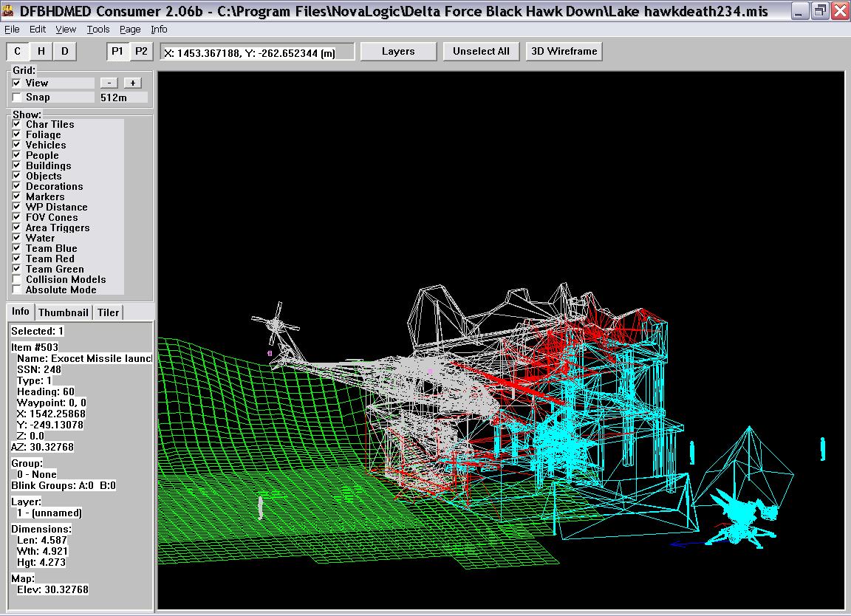Click the X/Y coordinates readout field
The image size is (851, 616).
coord(257,52)
